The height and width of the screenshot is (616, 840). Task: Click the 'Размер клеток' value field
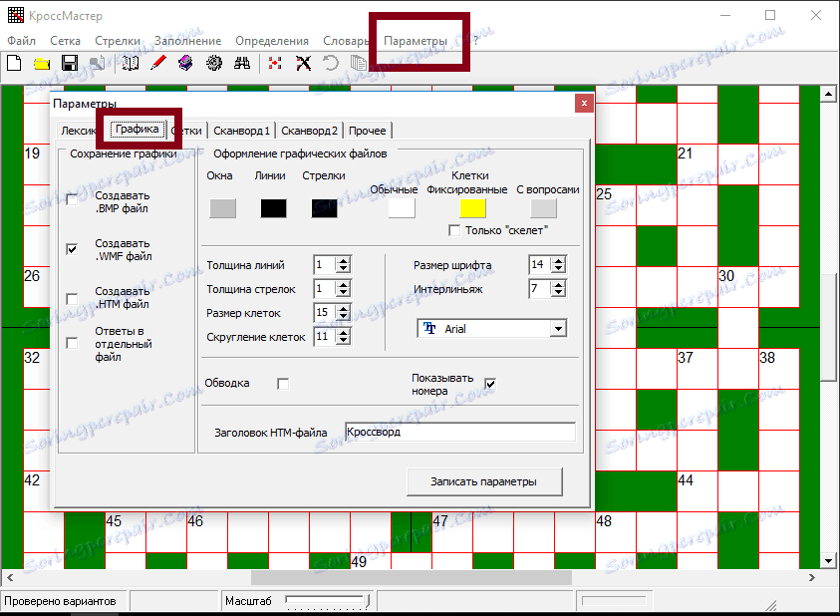click(325, 312)
